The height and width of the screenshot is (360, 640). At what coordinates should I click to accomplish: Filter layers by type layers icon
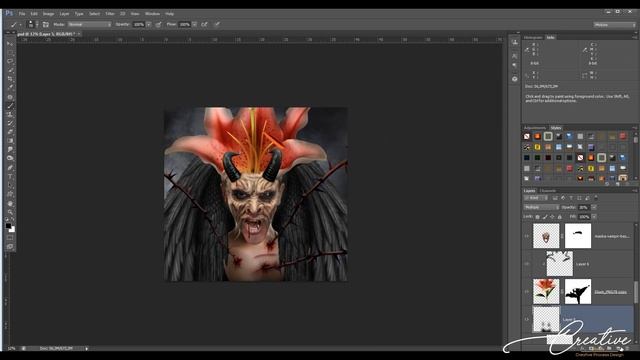pos(571,198)
